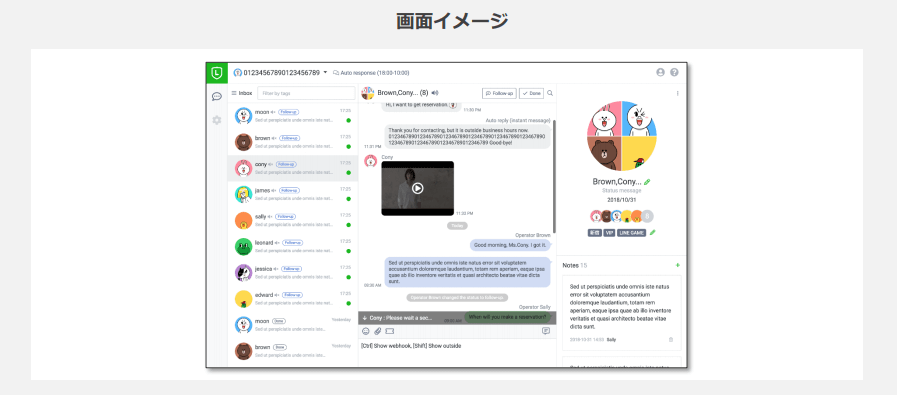Click the Status message text under Brown,Cony...
This screenshot has width=897, height=395.
(x=621, y=191)
